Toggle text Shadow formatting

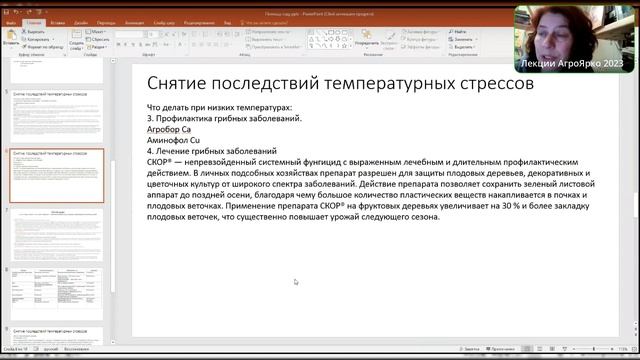click(x=140, y=44)
